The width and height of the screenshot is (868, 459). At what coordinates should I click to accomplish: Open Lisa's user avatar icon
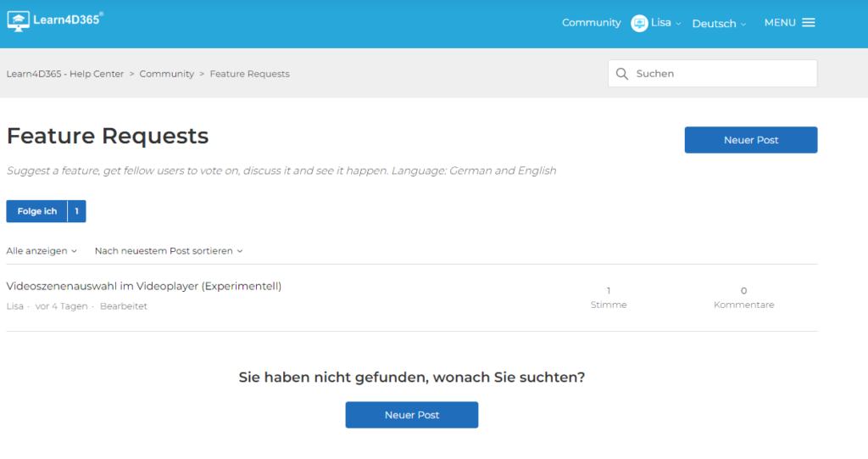point(639,23)
